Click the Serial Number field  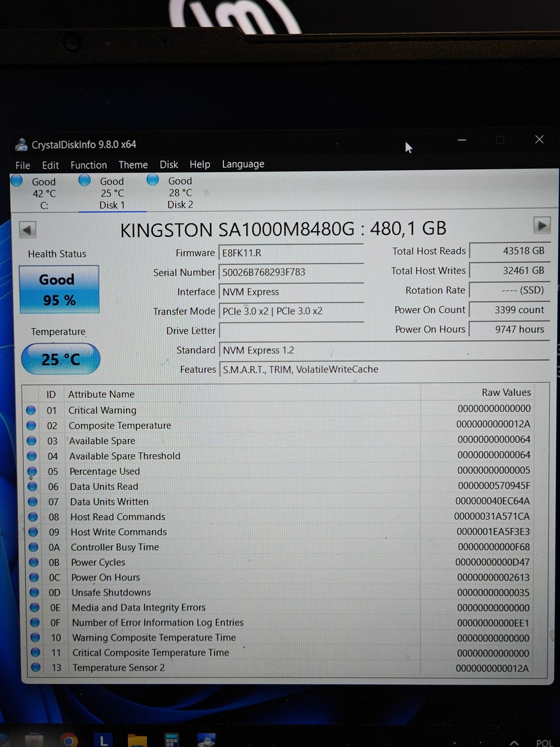point(291,272)
